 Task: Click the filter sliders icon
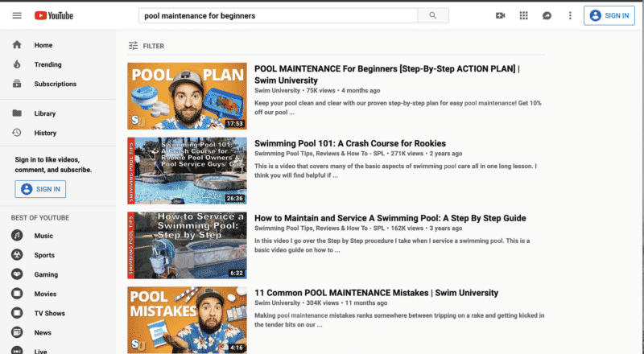coord(133,46)
